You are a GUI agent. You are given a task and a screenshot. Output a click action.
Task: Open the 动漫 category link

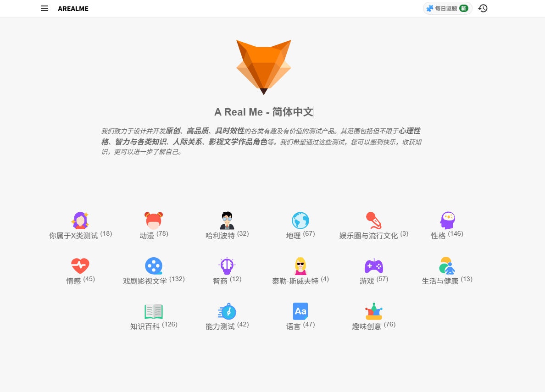(x=147, y=236)
